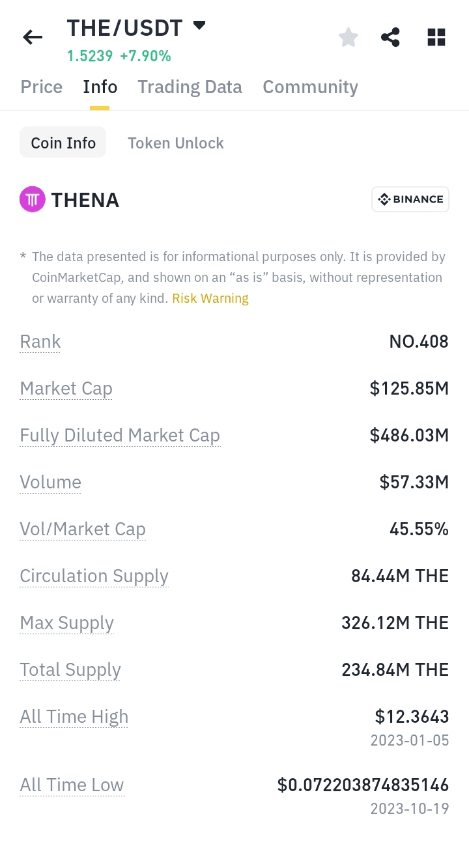Tap the Binance logo badge
Screen dimensions: 469x868
tap(410, 199)
